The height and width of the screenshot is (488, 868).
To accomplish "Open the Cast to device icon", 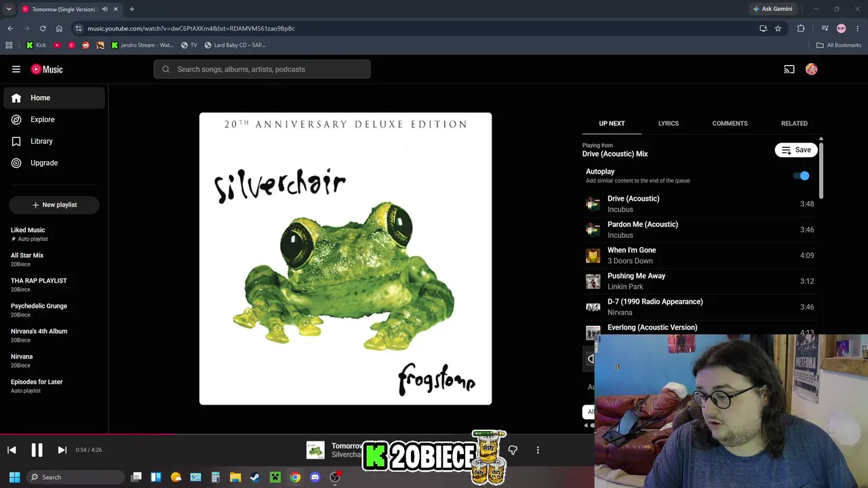I will click(x=789, y=69).
